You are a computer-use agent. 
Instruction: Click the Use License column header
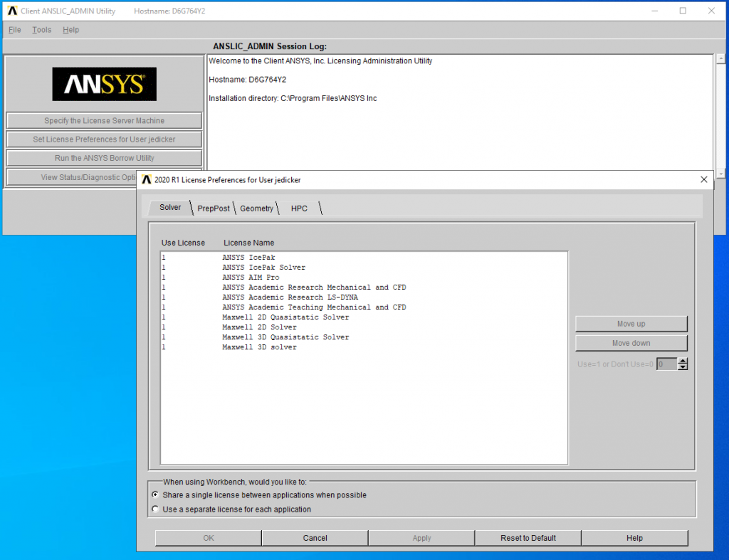point(183,243)
